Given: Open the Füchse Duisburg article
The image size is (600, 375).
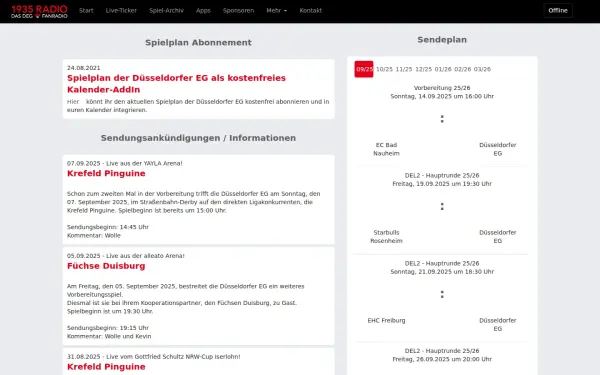Looking at the screenshot, I should coord(106,266).
